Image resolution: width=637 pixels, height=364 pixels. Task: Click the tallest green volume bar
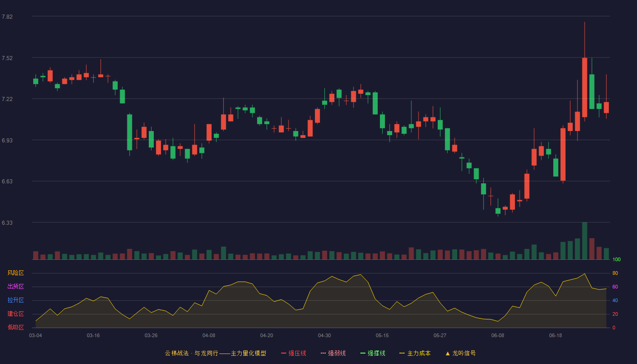point(585,241)
